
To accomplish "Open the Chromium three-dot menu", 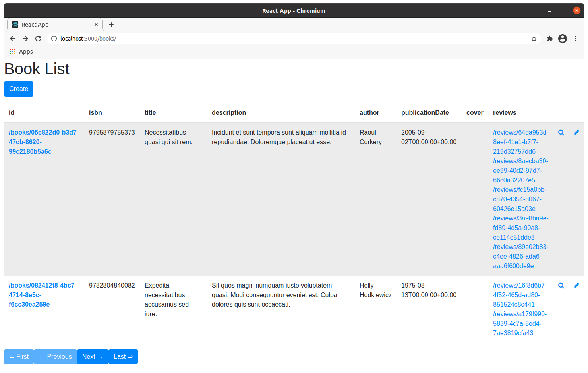I will (575, 39).
